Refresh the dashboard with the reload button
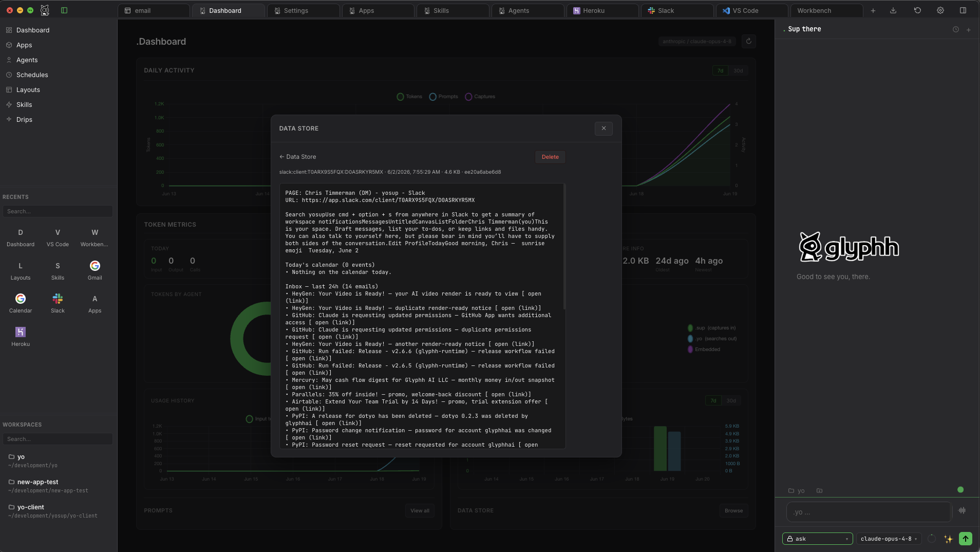Image resolution: width=980 pixels, height=552 pixels. click(749, 41)
